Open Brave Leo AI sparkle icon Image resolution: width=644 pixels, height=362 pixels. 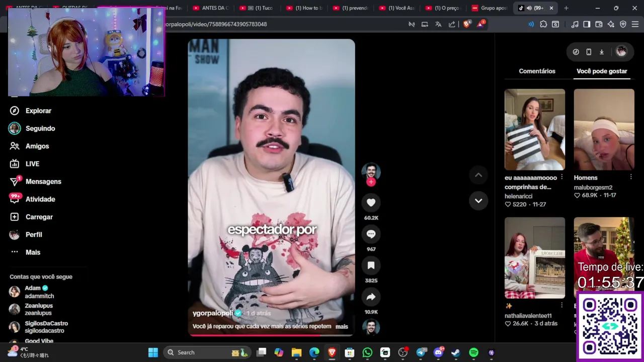[x=611, y=24]
